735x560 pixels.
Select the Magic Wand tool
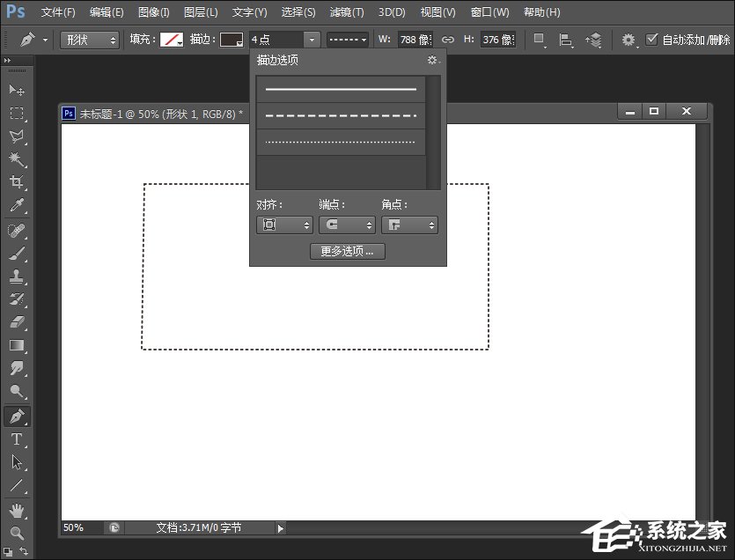click(17, 159)
